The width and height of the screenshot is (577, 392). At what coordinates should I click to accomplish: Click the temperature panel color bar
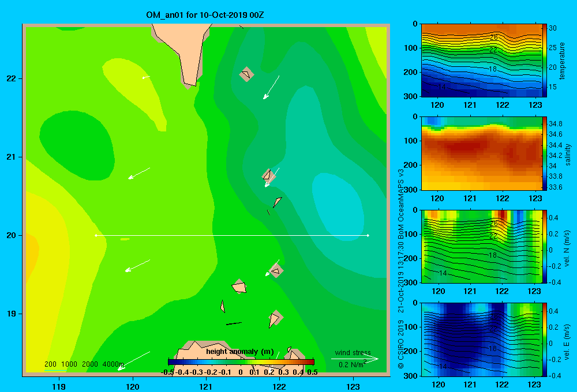(x=544, y=61)
